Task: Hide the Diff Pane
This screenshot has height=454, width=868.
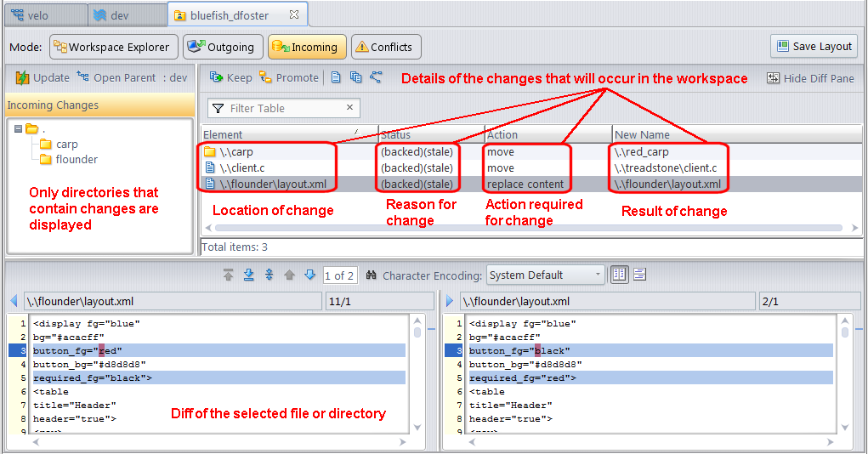Action: click(x=810, y=77)
